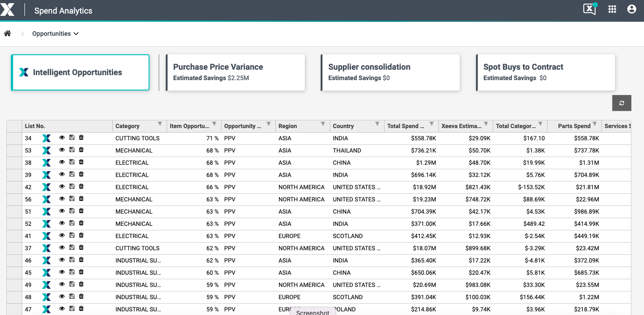644x315 pixels.
Task: Open Total Spend column filter
Action: tap(432, 124)
